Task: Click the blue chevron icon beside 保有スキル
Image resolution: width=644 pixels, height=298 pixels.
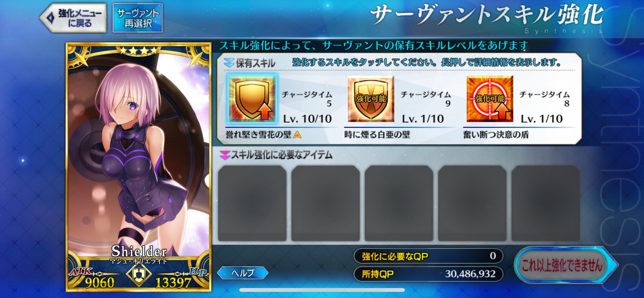Action: click(229, 63)
